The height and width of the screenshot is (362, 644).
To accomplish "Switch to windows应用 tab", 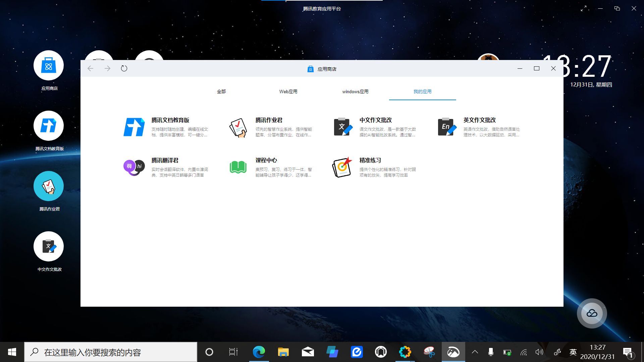I will click(x=356, y=92).
